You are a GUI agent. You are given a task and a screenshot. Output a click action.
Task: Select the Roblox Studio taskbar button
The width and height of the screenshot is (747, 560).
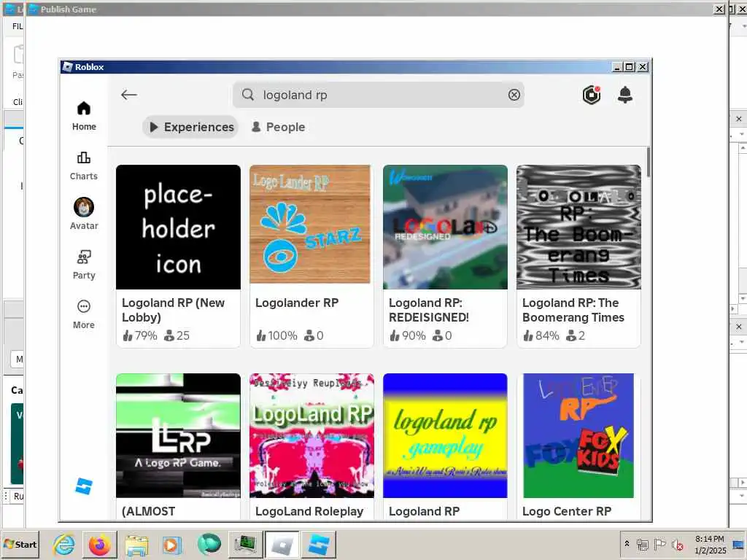319,545
